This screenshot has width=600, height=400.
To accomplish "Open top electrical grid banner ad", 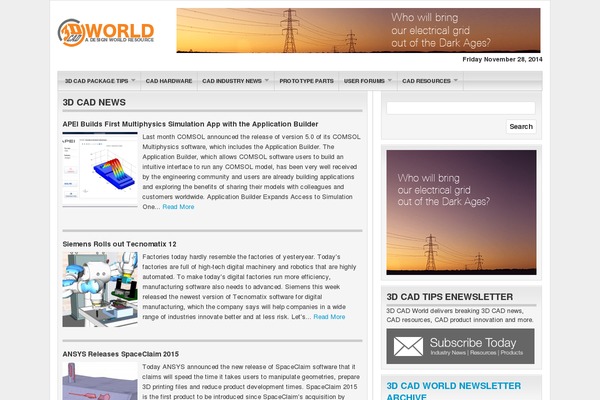I will coord(358,30).
